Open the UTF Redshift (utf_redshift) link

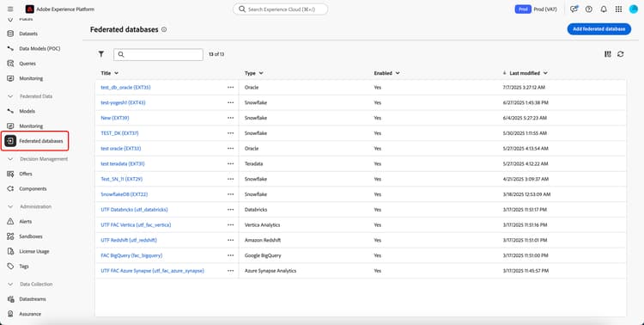coord(129,240)
